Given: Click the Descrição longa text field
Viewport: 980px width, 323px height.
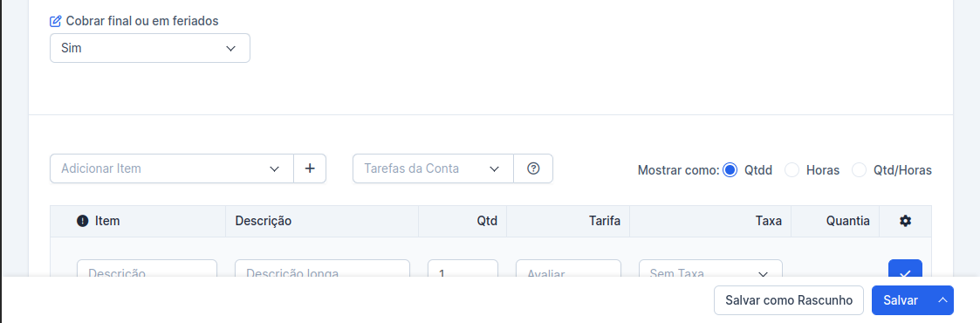Looking at the screenshot, I should pyautogui.click(x=323, y=269).
